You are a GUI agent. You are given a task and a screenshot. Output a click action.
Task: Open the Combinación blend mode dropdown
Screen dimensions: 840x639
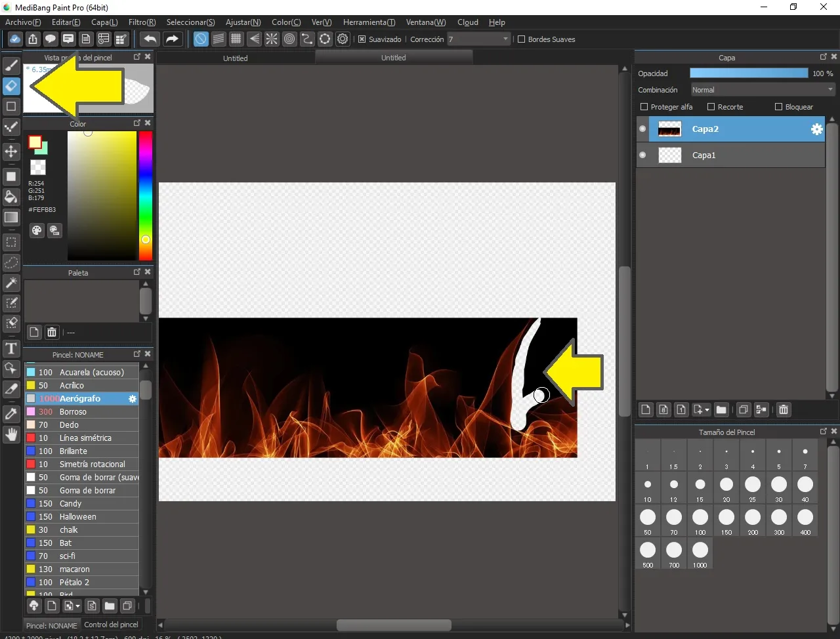[763, 90]
